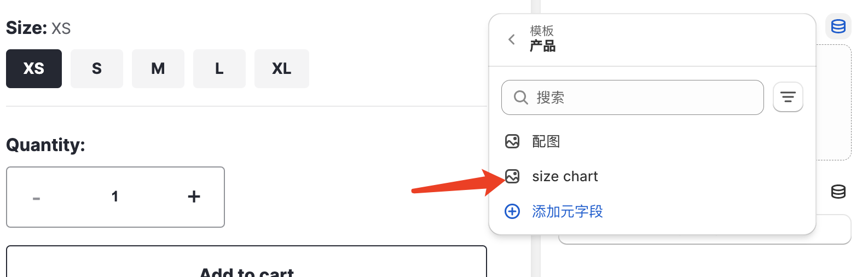Click the image icon next to size chart
The image size is (868, 277).
click(512, 176)
